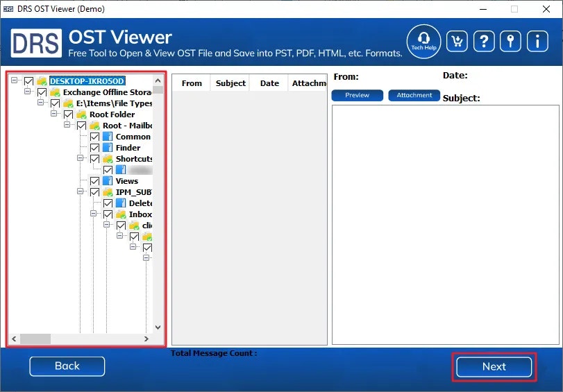The height and width of the screenshot is (392, 563).
Task: Uncheck the Root Folder checkbox
Action: (68, 114)
